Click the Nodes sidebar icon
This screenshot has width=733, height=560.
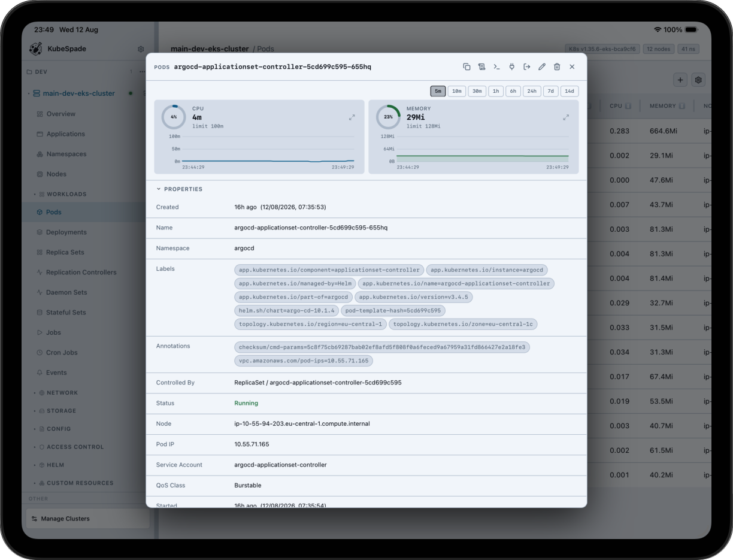(40, 174)
